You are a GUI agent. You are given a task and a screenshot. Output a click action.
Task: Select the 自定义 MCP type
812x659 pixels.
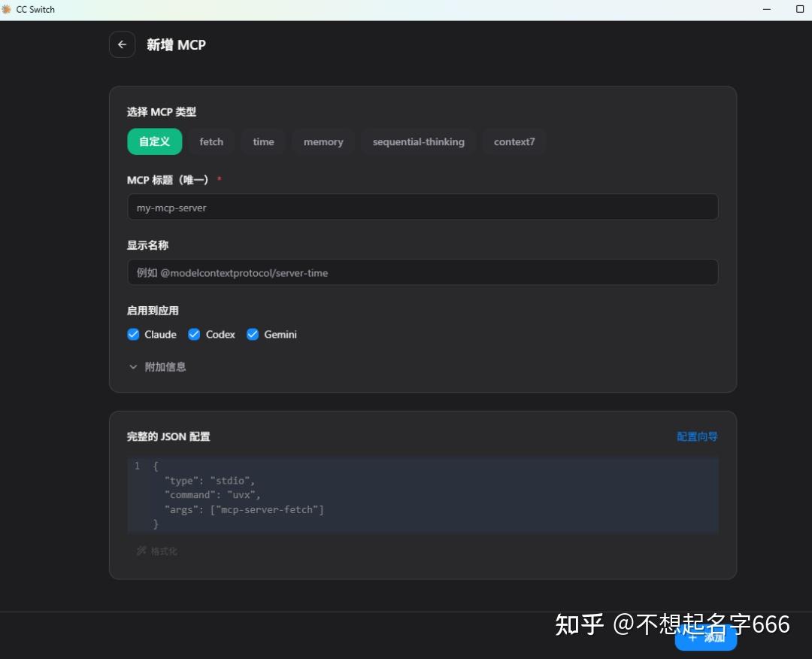tap(154, 141)
